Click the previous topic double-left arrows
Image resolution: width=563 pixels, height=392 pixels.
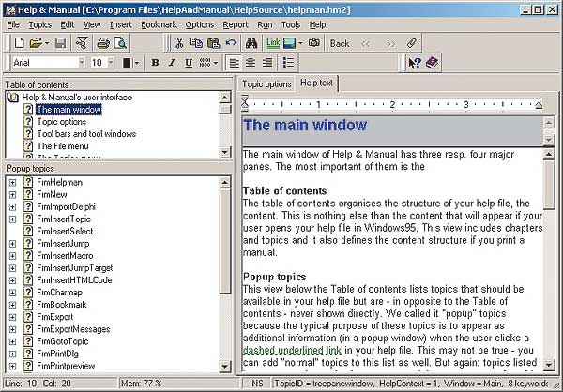tap(366, 44)
